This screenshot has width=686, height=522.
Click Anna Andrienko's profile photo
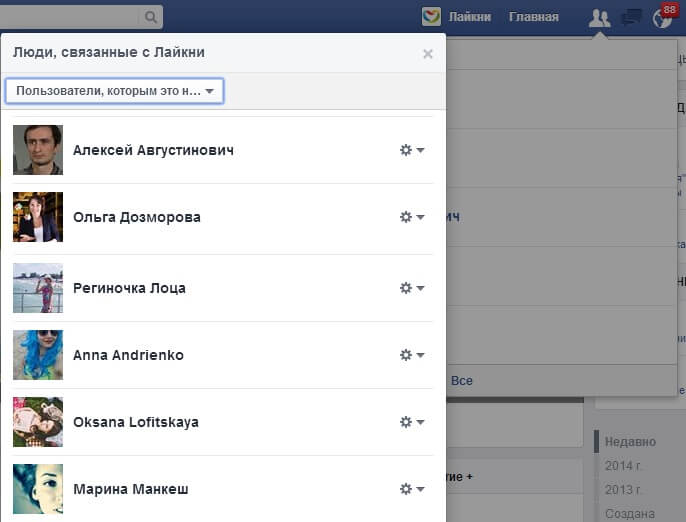(38, 355)
